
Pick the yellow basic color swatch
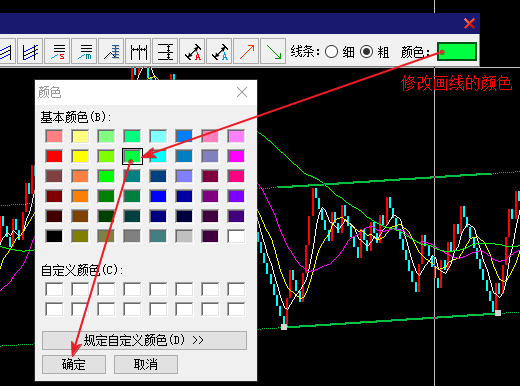pyautogui.click(x=80, y=156)
